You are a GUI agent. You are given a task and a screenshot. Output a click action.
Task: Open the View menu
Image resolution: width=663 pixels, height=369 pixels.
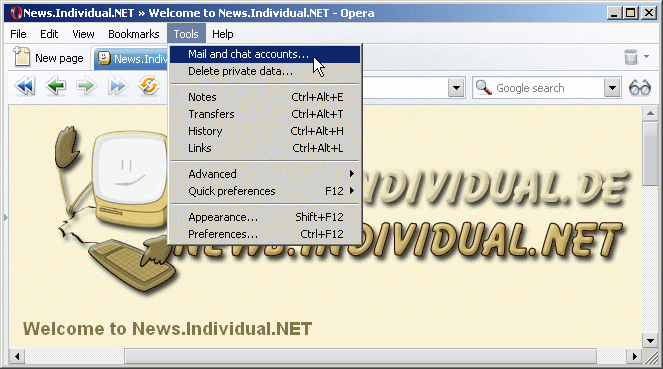[x=83, y=34]
